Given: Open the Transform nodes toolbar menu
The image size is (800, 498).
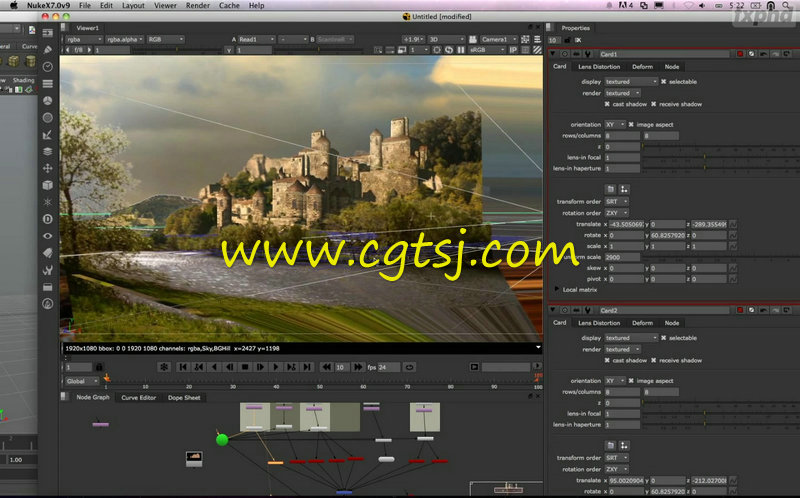Looking at the screenshot, I should 48,168.
